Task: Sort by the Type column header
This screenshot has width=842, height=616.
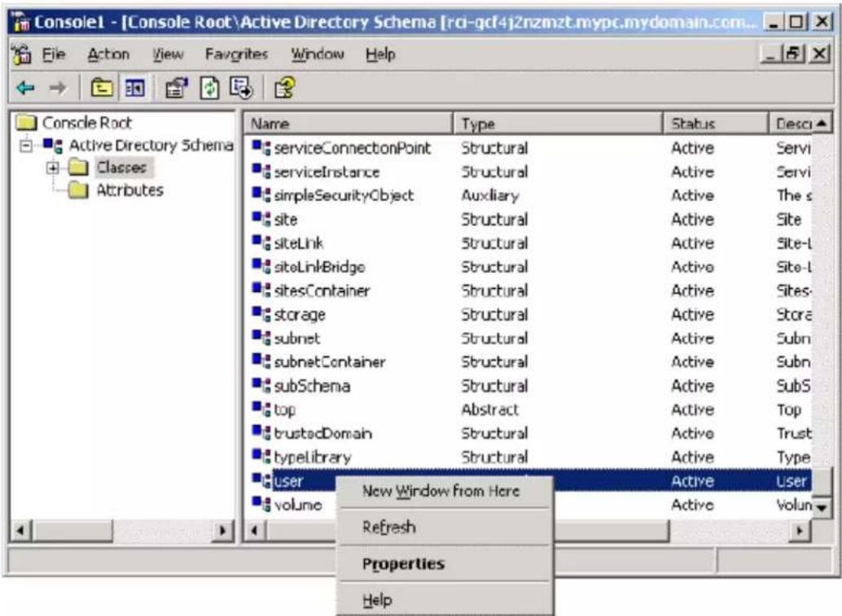Action: click(558, 124)
